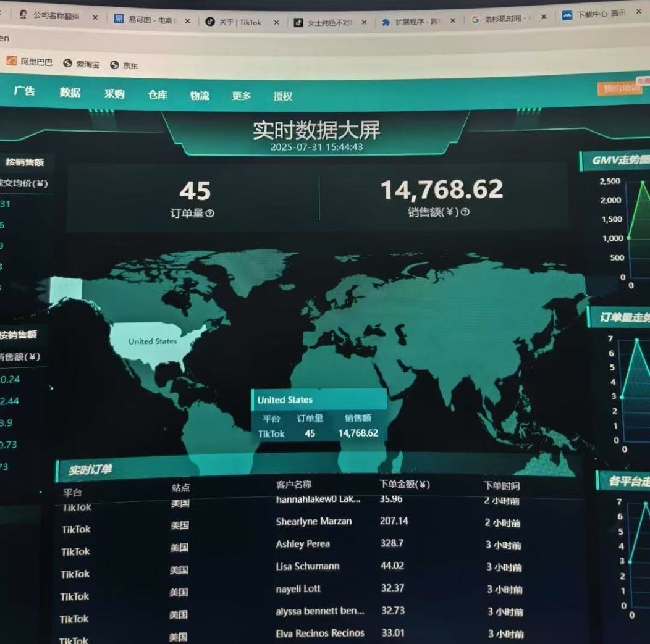Open the 更多 menu
The image size is (650, 644).
241,96
